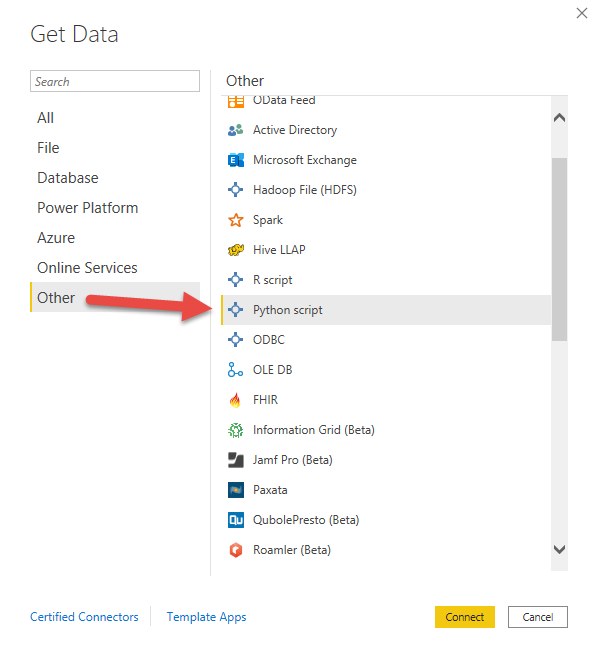Select Roamler (Beta) text label
Screen dimensions: 598x658
tap(292, 550)
